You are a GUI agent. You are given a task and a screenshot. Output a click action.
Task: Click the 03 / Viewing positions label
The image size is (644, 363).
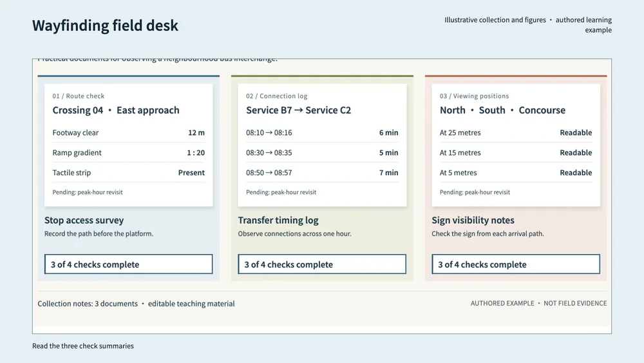click(x=475, y=96)
